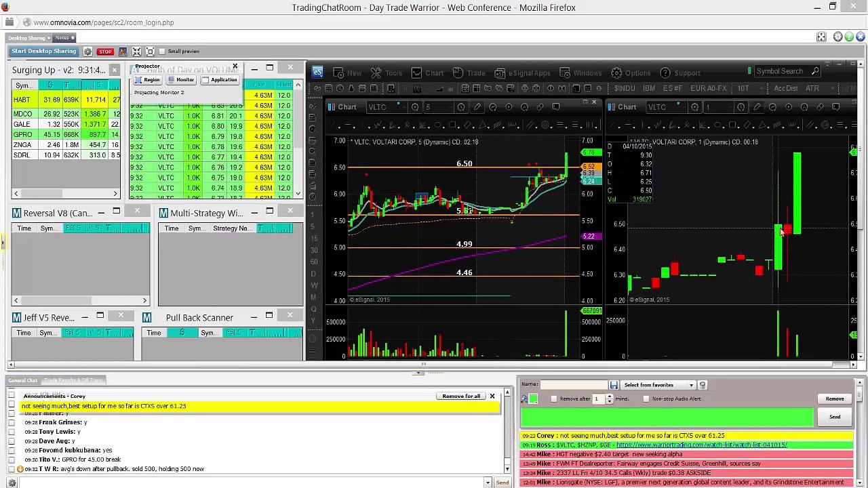The height and width of the screenshot is (488, 868).
Task: Select the ellipse drawing tool on the 1-minute chart
Action: [x=718, y=125]
